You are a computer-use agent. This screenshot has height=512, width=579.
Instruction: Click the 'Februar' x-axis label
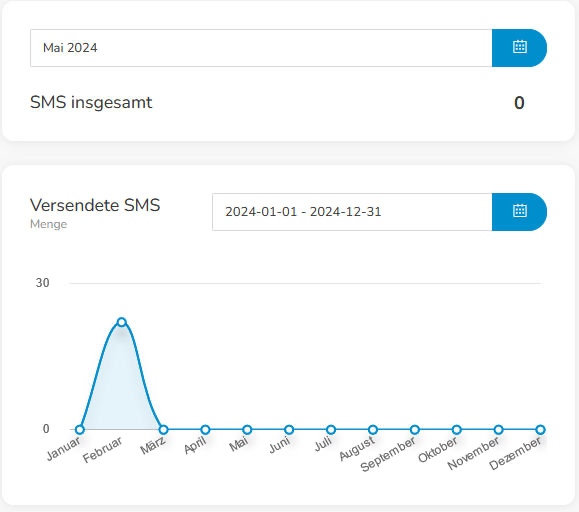click(102, 450)
